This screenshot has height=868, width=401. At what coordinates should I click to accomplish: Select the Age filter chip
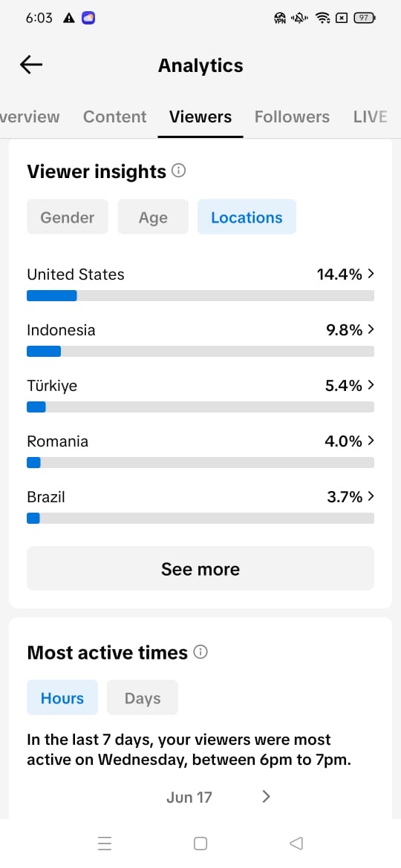click(153, 217)
